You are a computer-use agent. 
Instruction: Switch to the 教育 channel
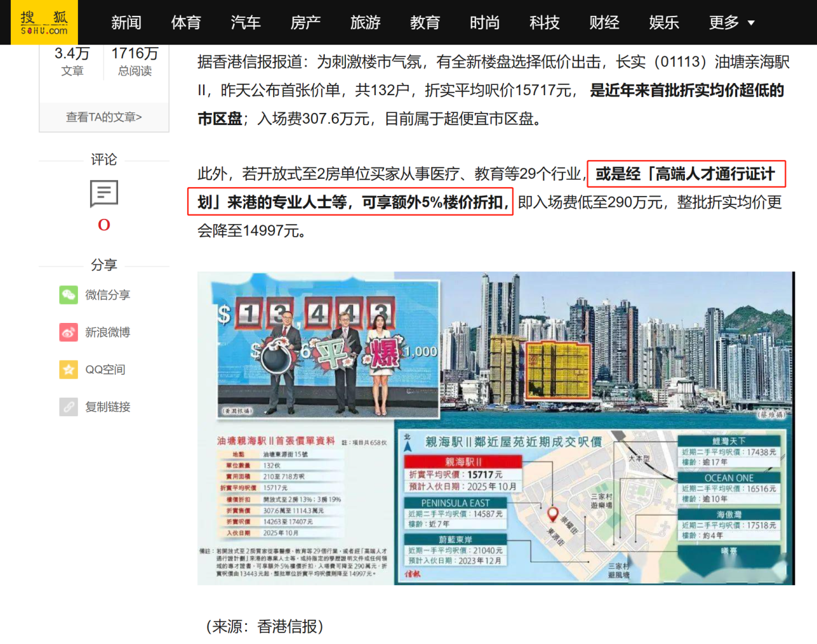click(425, 23)
